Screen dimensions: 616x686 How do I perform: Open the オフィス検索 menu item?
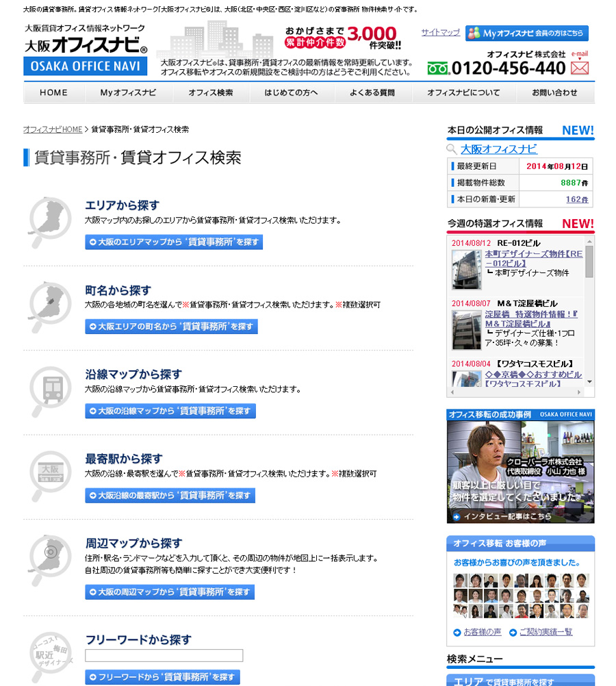[x=211, y=92]
